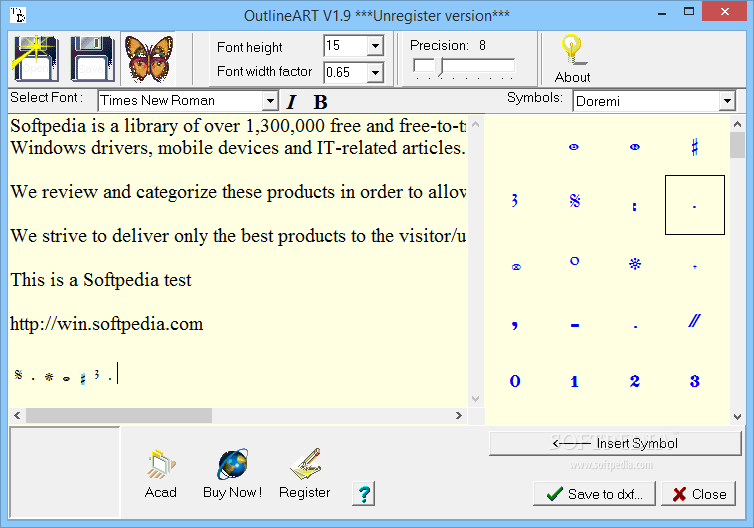Toggle bold with the B button
Image resolution: width=754 pixels, height=528 pixels.
pyautogui.click(x=320, y=102)
